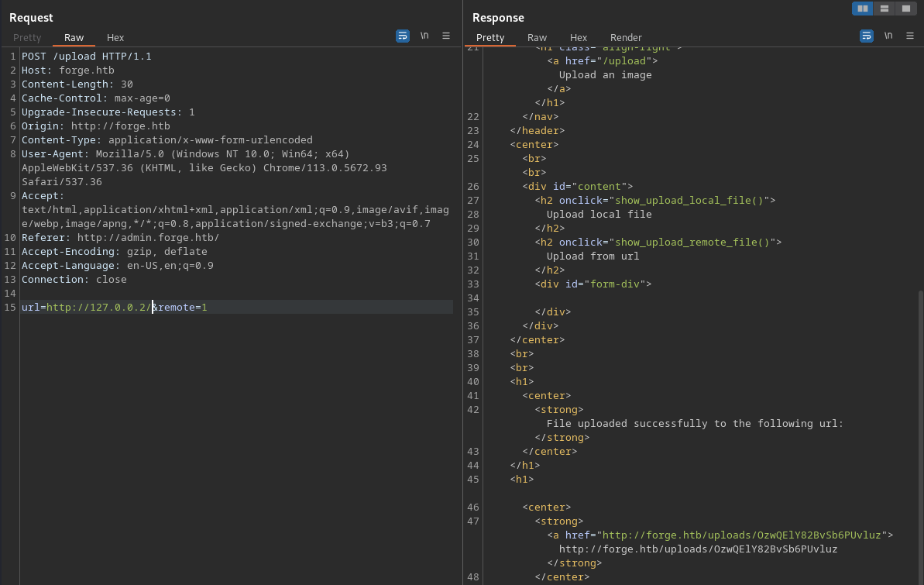The height and width of the screenshot is (585, 924).
Task: Click the closing </nav> tag in response
Action: [x=541, y=117]
